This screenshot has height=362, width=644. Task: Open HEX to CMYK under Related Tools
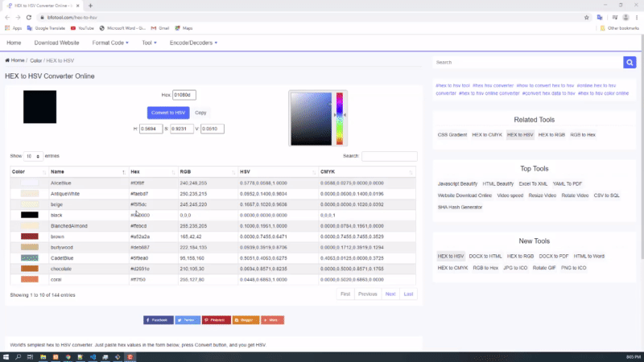tap(486, 134)
